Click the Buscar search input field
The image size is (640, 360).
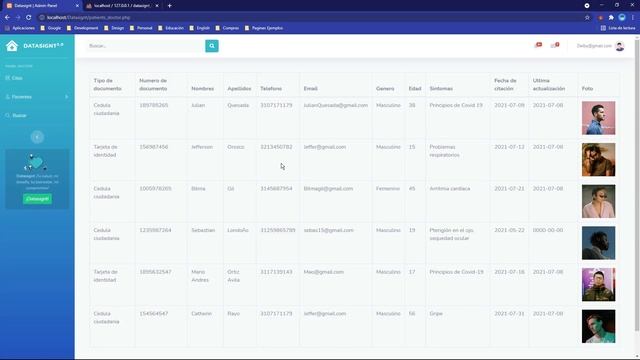[145, 46]
